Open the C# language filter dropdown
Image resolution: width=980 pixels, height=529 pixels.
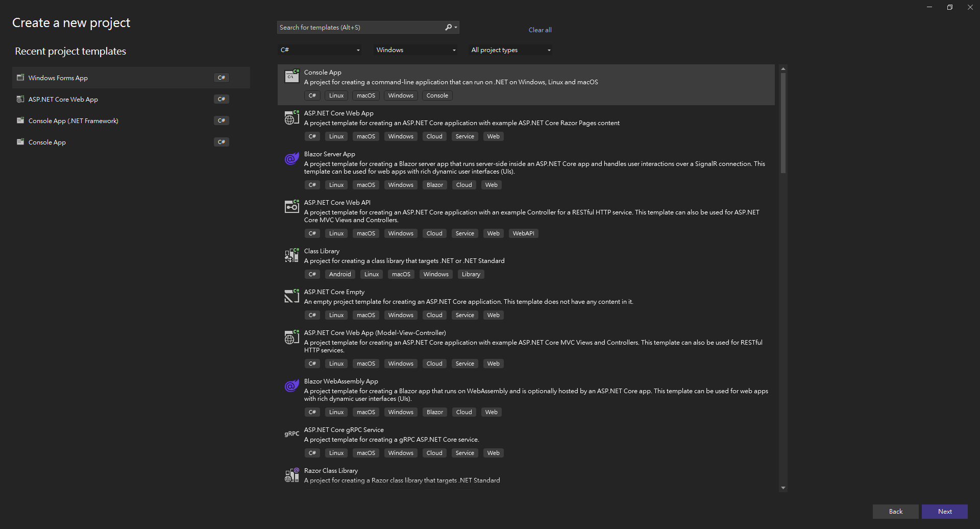tap(320, 50)
